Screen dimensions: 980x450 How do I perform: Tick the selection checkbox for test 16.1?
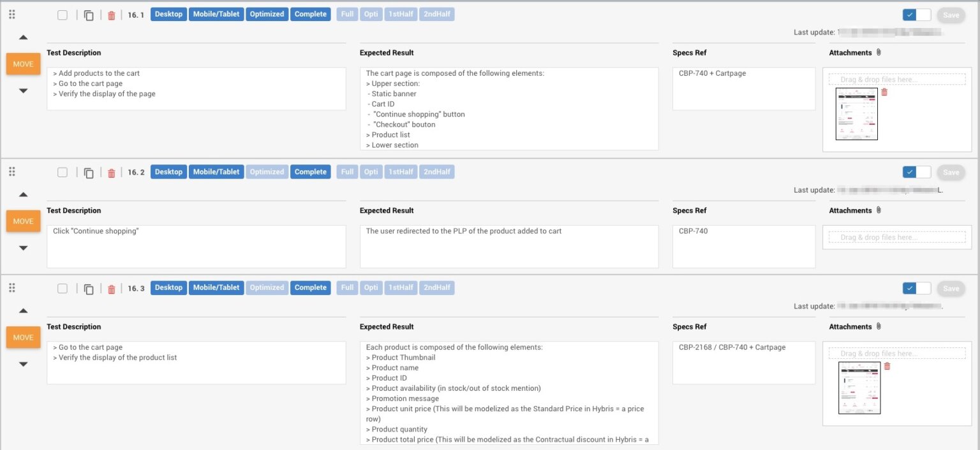pyautogui.click(x=62, y=14)
